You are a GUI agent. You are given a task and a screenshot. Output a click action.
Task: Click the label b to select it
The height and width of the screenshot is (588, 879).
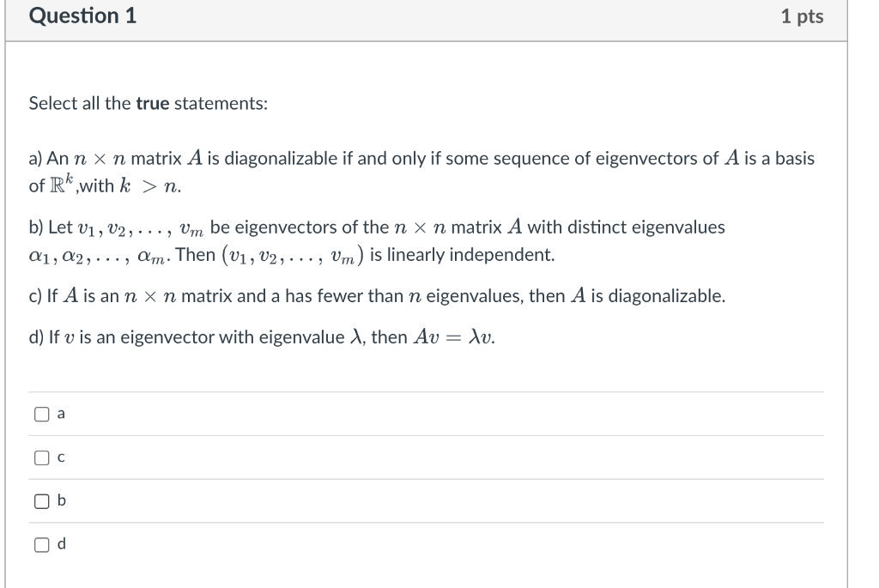click(x=59, y=500)
